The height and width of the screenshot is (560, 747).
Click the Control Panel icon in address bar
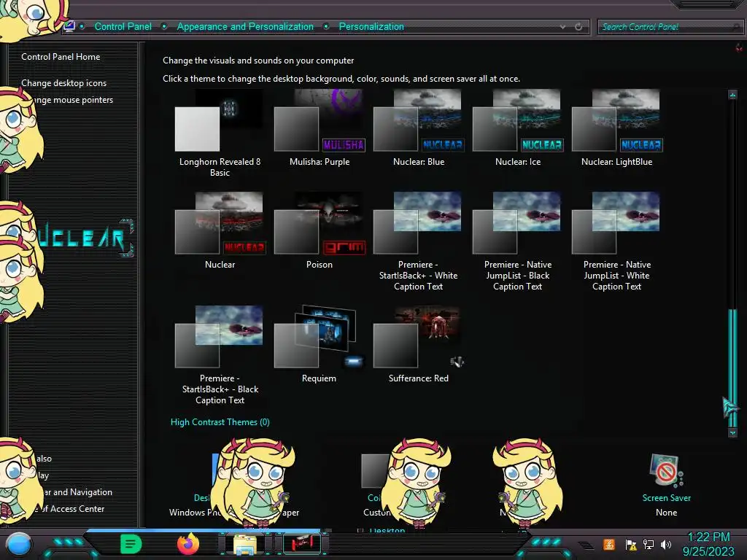tap(69, 26)
